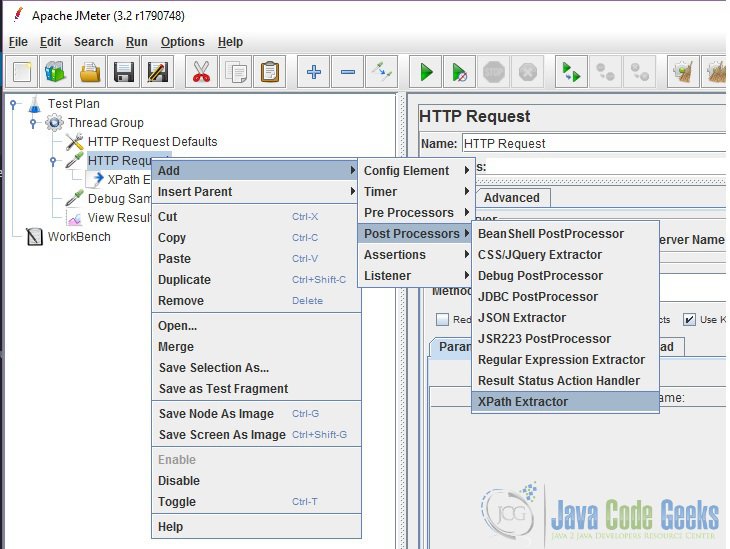Image resolution: width=730 pixels, height=549 pixels.
Task: Collapse the Thread Group tree node
Action: [33, 123]
